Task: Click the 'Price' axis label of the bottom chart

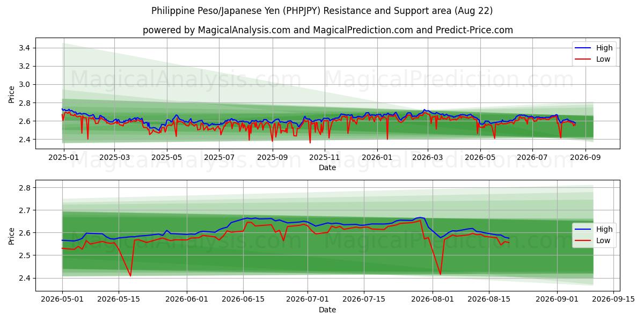Action: [12, 236]
